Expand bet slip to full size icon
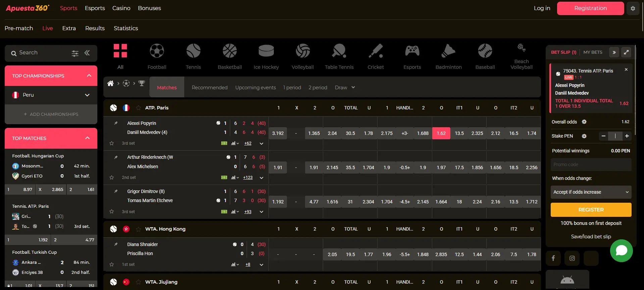This screenshot has width=644, height=290. 626,52
